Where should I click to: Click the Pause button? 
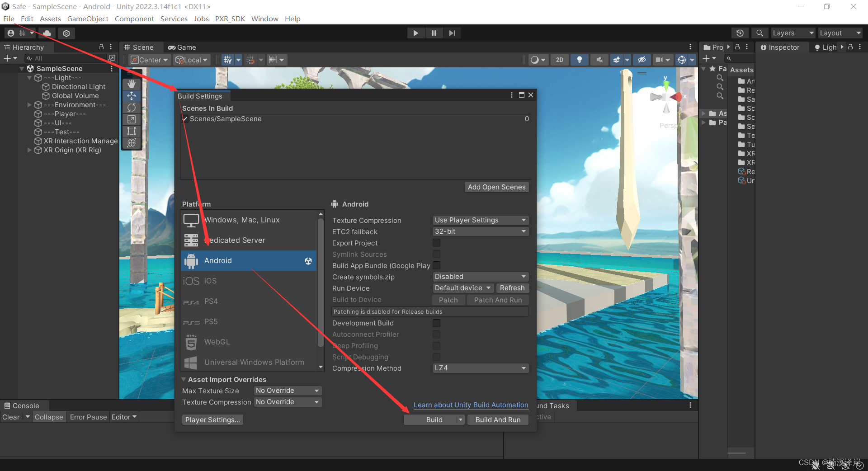click(x=434, y=33)
